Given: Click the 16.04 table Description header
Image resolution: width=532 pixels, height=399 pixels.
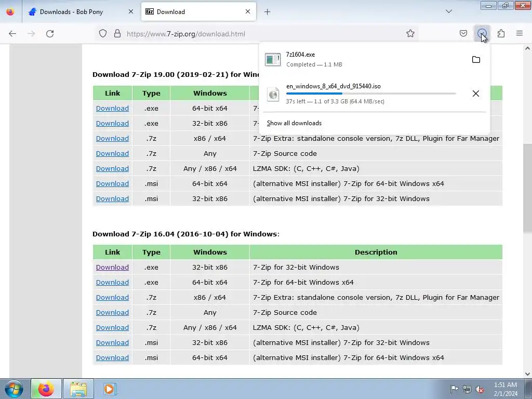Looking at the screenshot, I should (376, 252).
